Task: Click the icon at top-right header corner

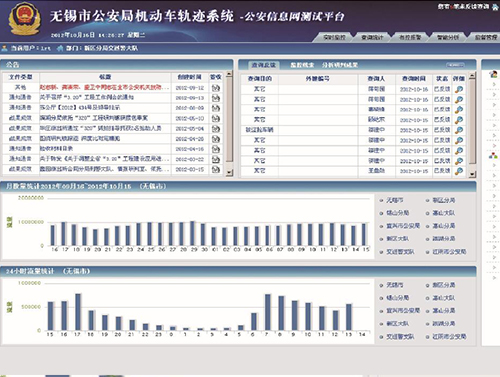Action: tap(495, 7)
